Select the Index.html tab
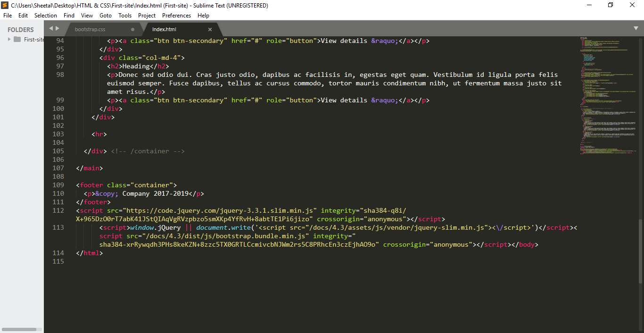Screen dimensions: 644x333 164,29
